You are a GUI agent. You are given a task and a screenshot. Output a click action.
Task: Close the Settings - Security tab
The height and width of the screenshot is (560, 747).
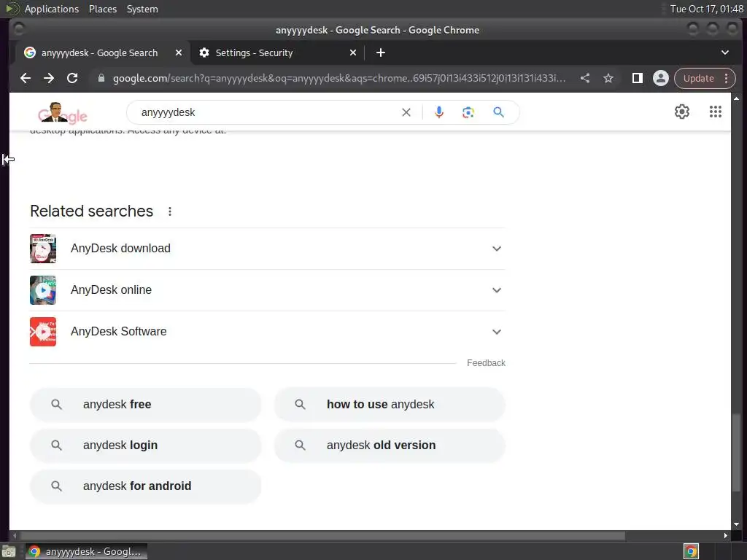tap(353, 52)
